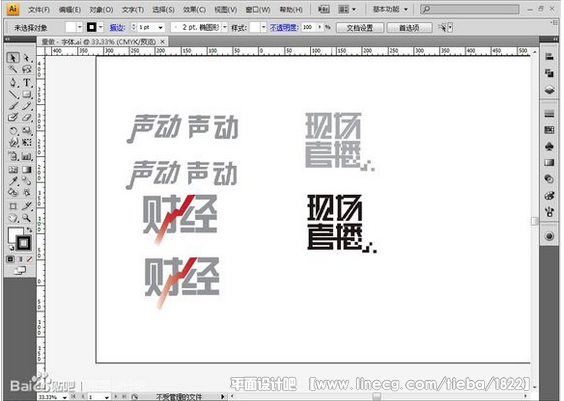
Task: Change screen mode at tools panel bottom
Action: click(20, 270)
